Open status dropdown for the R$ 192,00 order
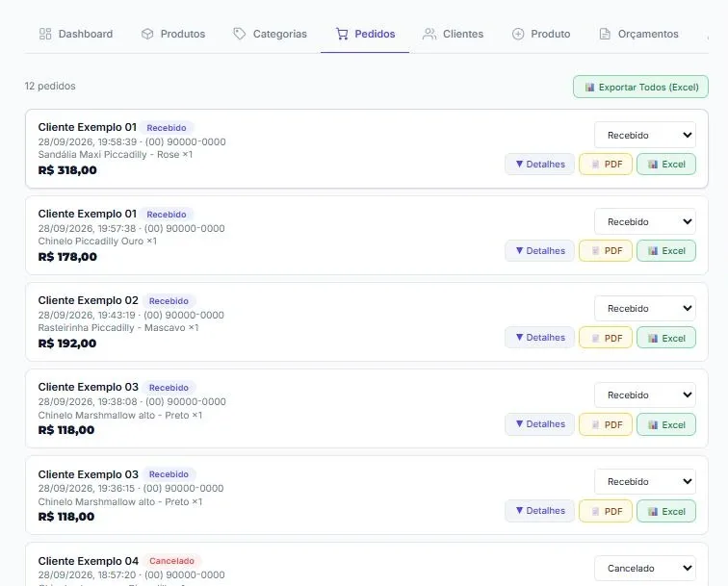 (645, 309)
